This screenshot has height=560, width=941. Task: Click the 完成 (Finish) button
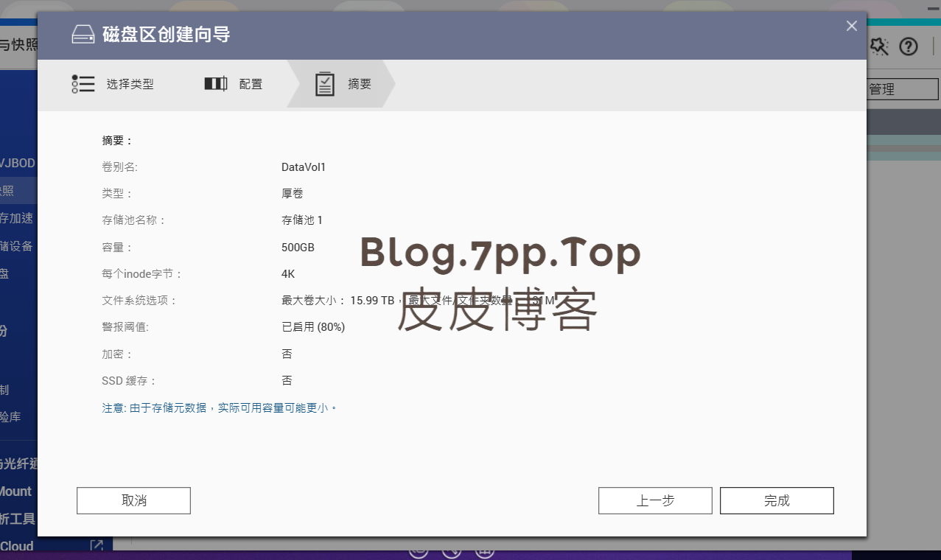(x=777, y=500)
